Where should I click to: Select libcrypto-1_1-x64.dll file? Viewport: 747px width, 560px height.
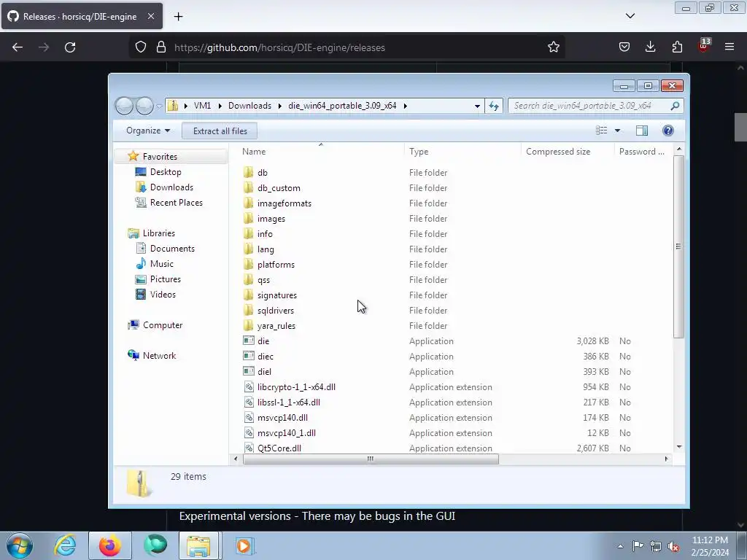[296, 387]
